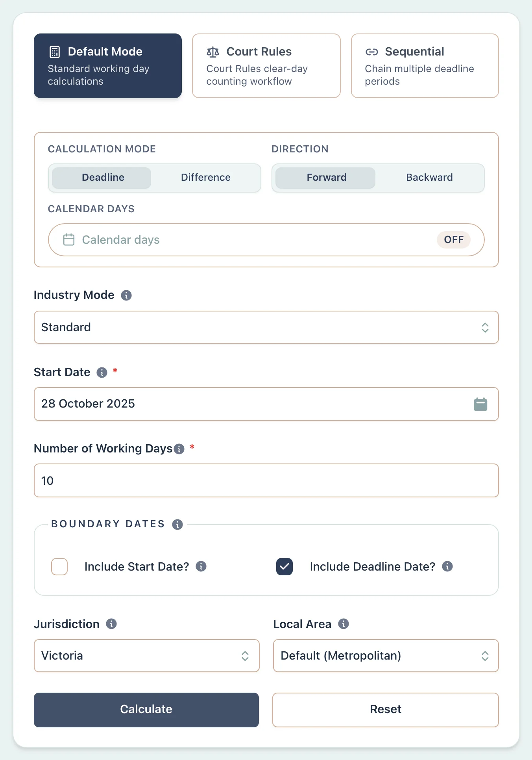
Task: Switch to the Sequential mode tab
Action: click(x=425, y=66)
